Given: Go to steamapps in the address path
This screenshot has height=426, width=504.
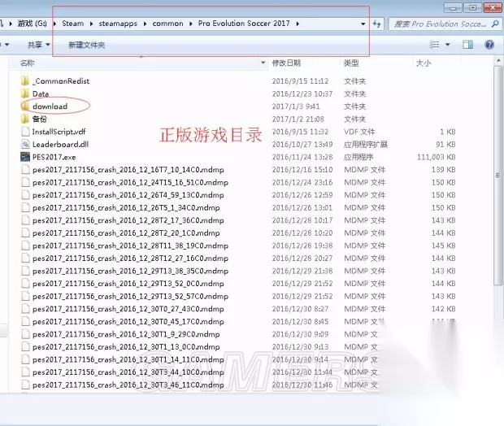Looking at the screenshot, I should click(118, 24).
